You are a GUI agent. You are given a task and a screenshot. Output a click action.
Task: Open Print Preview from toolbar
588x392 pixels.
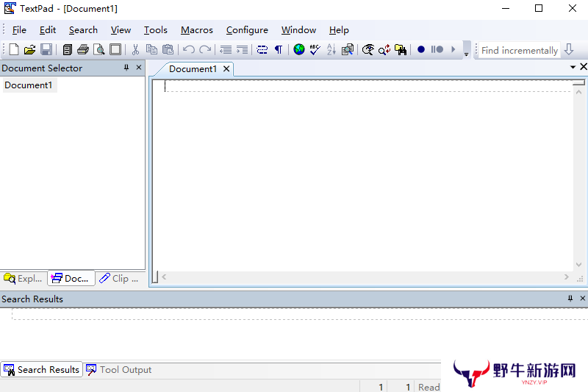tap(99, 49)
